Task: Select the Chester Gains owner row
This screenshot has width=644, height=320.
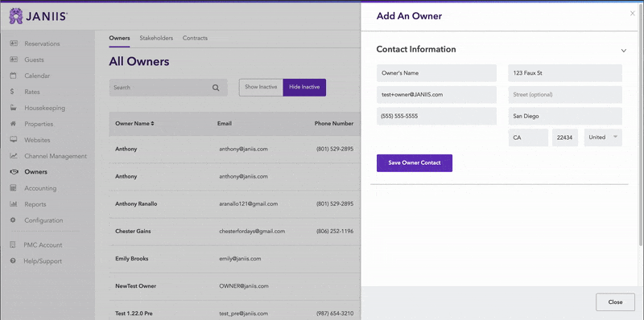Action: 234,232
